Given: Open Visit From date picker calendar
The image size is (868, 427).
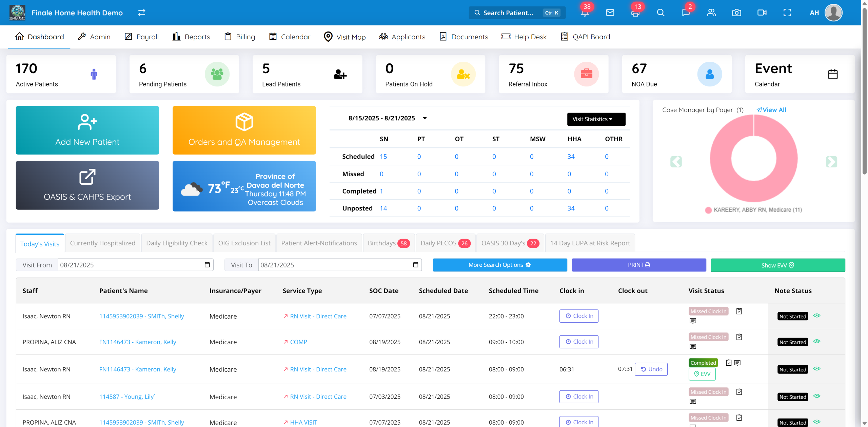Looking at the screenshot, I should click(x=207, y=265).
